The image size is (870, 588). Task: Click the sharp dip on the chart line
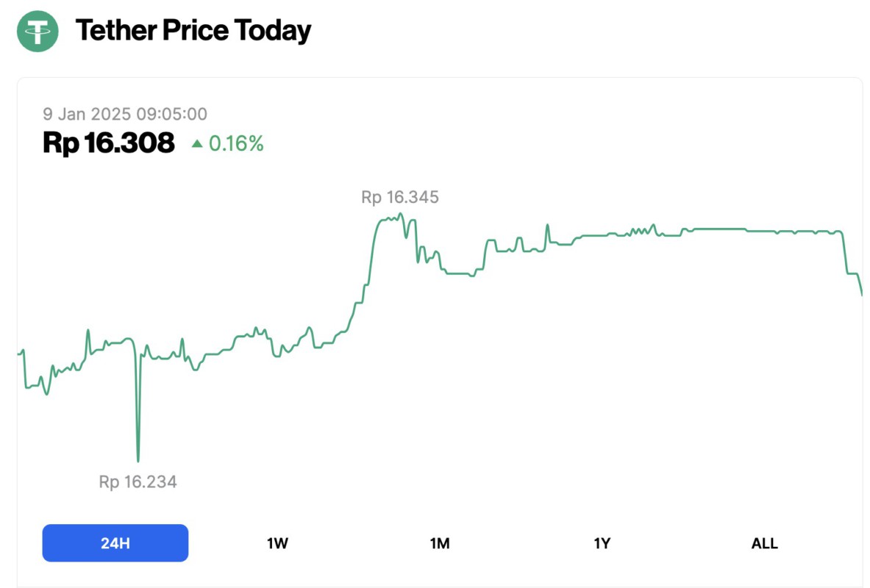click(138, 456)
